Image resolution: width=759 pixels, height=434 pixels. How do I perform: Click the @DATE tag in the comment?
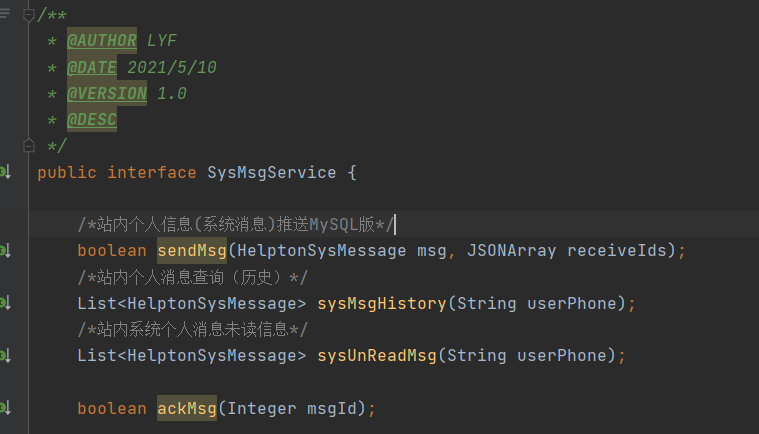tap(92, 68)
